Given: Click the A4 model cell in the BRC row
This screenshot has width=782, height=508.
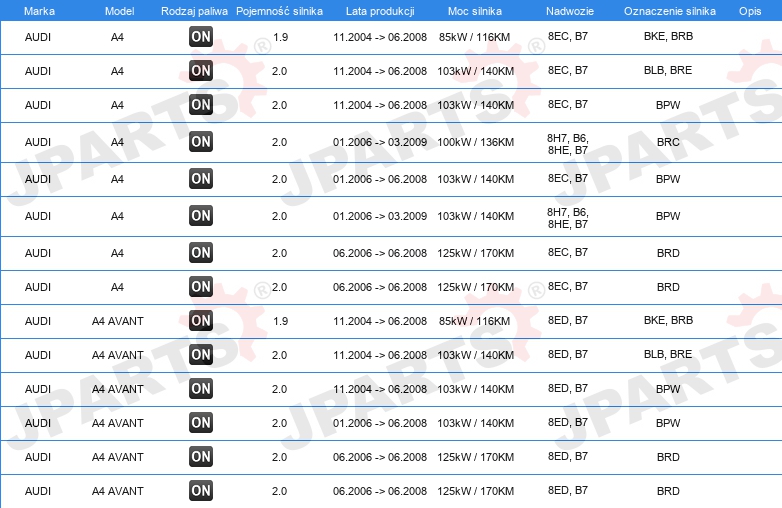Looking at the screenshot, I should coord(117,142).
